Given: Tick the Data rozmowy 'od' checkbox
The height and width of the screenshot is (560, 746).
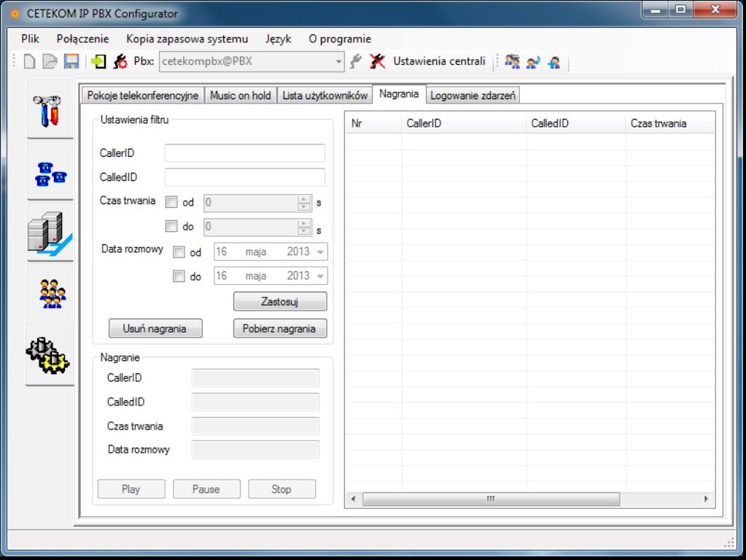Looking at the screenshot, I should pos(179,252).
